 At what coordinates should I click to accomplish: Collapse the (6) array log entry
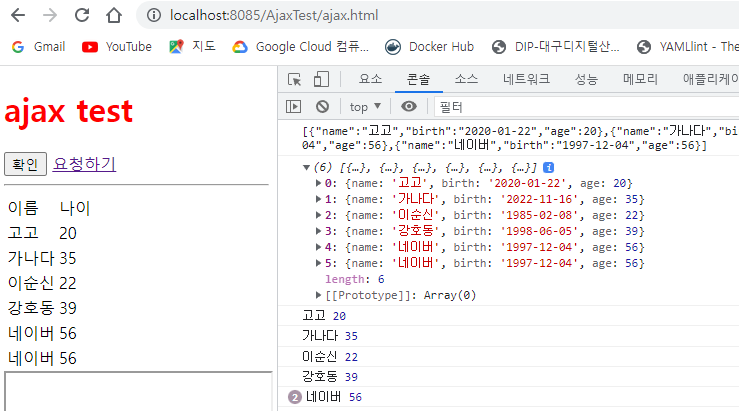coord(306,167)
